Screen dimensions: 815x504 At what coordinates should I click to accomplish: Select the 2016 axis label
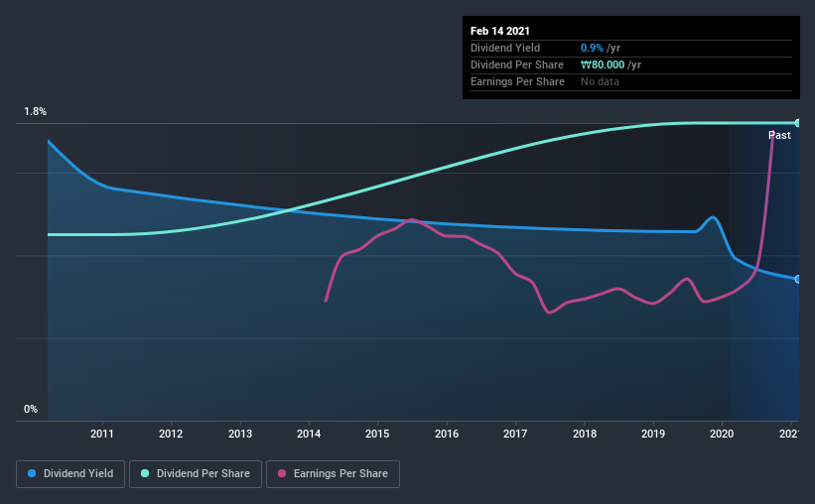tap(447, 434)
